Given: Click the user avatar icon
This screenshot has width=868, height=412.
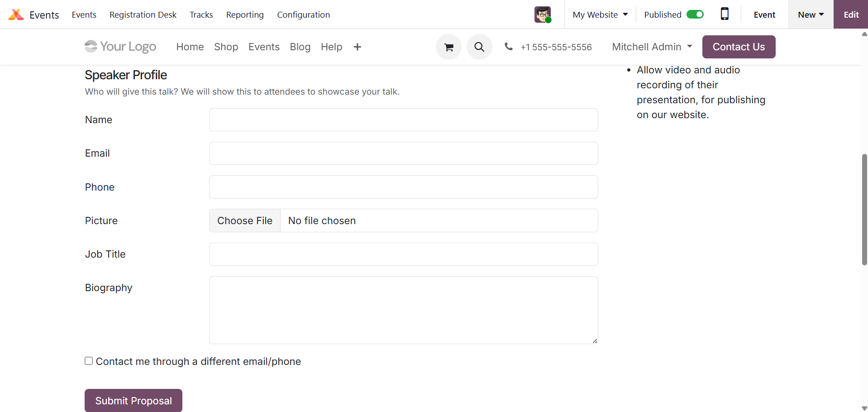Looking at the screenshot, I should click(543, 14).
